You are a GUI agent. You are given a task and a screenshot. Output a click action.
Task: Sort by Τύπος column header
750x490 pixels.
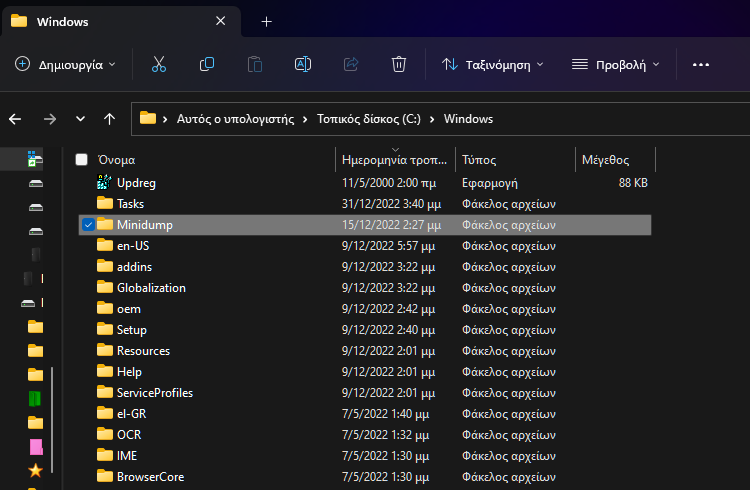(x=479, y=160)
